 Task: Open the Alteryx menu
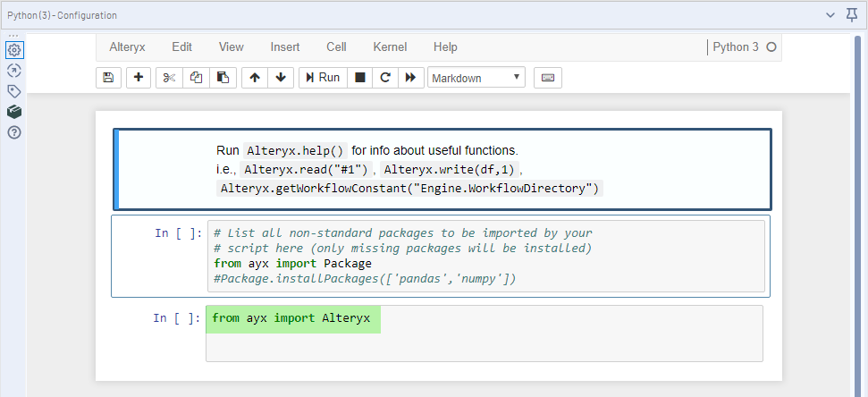(x=127, y=47)
